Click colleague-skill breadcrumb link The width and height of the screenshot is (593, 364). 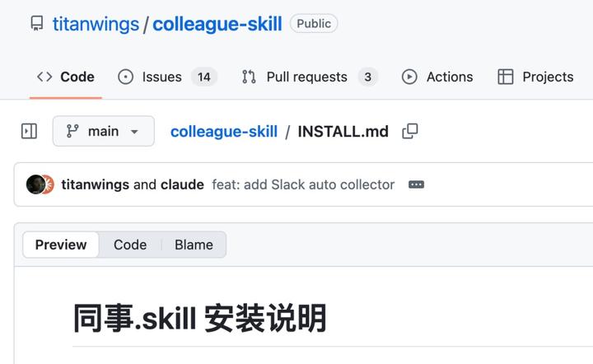click(x=224, y=132)
